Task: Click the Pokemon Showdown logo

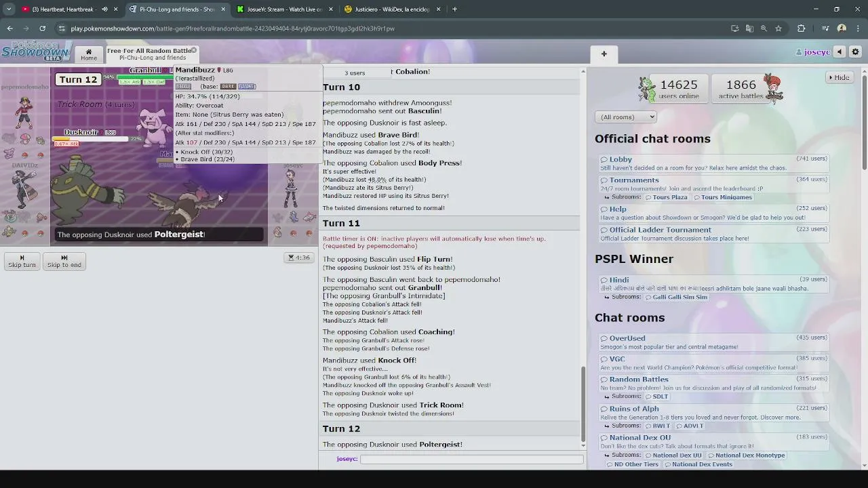Action: point(35,51)
